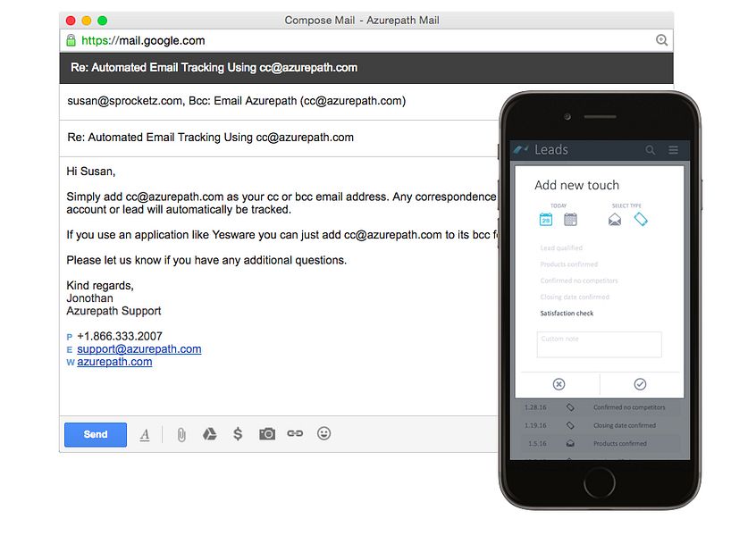Viewport: 756px width, 536px height.
Task: Tap the 1.28.16 Confirmed no competitors row
Action: tap(600, 407)
